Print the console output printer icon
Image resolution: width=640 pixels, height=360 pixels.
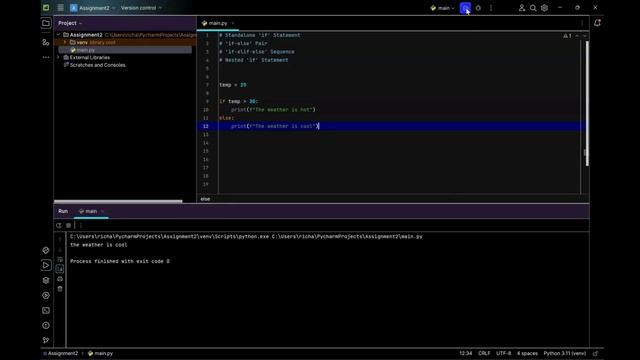60,279
